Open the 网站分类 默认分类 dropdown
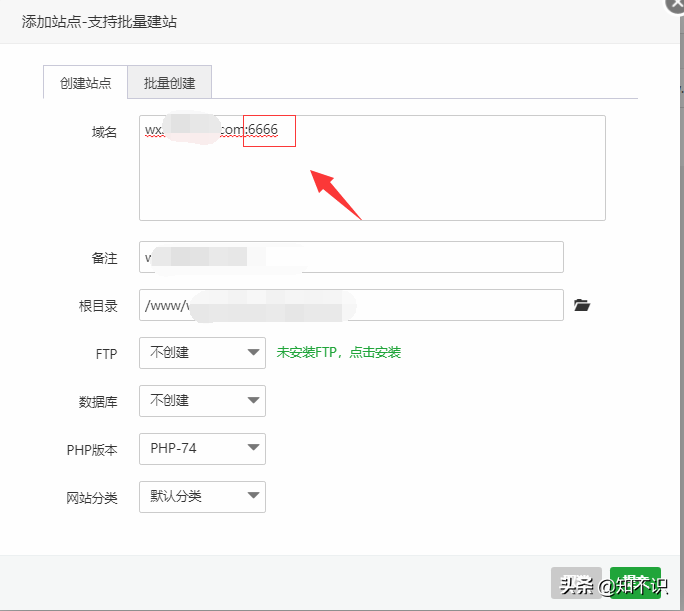This screenshot has width=684, height=611. 202,497
